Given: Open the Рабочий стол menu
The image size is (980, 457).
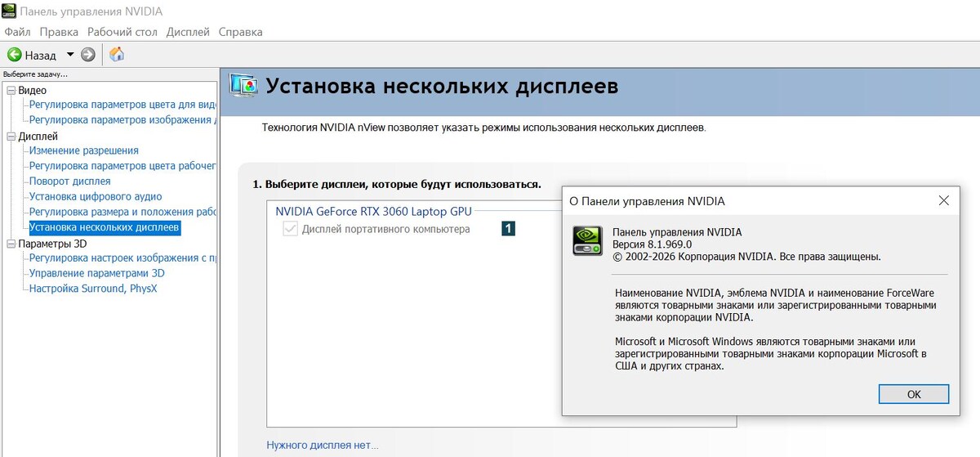Looking at the screenshot, I should point(122,32).
